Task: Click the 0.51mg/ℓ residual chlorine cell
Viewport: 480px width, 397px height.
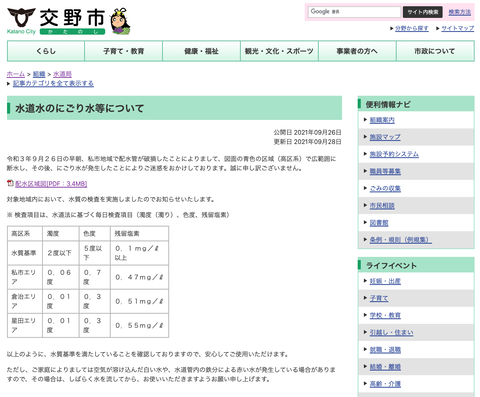Action: pos(139,301)
